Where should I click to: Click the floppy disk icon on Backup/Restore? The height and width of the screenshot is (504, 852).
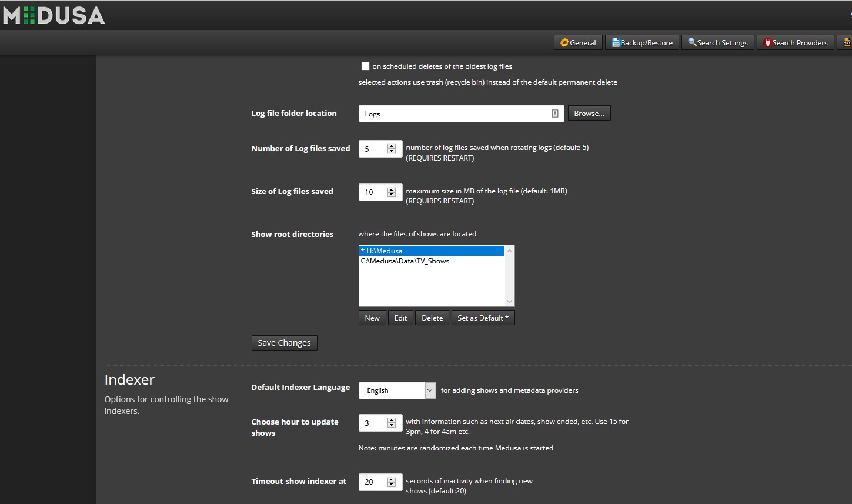point(615,42)
